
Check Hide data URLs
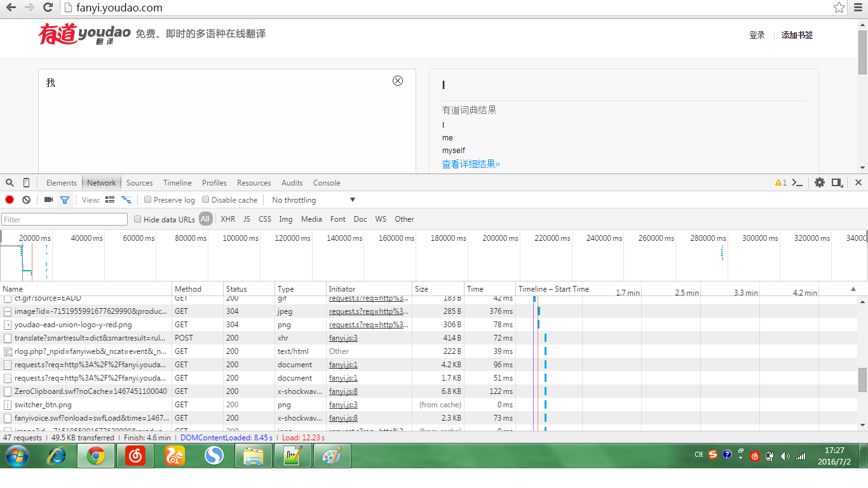pyautogui.click(x=137, y=219)
